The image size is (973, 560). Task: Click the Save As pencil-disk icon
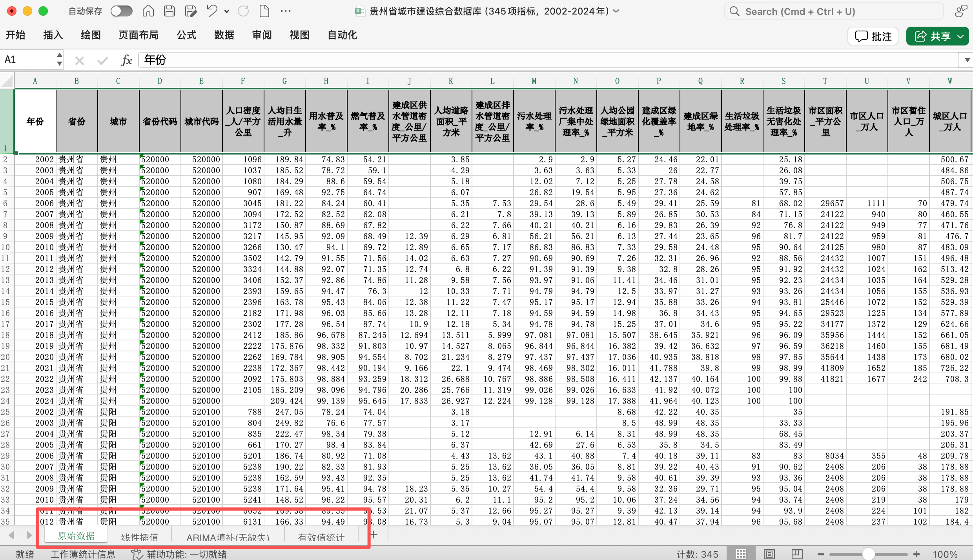(x=191, y=11)
